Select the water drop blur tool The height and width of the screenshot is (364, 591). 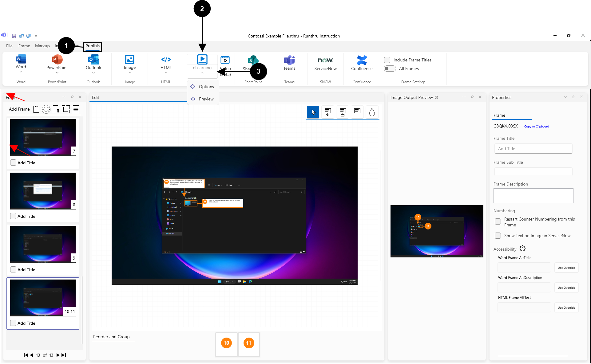click(372, 112)
